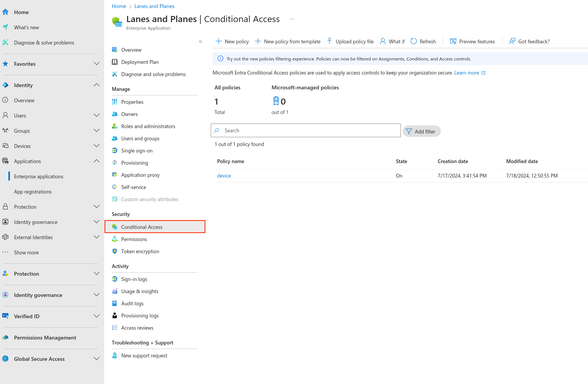Open the Deployment Plan page
The height and width of the screenshot is (384, 588).
pyautogui.click(x=140, y=62)
